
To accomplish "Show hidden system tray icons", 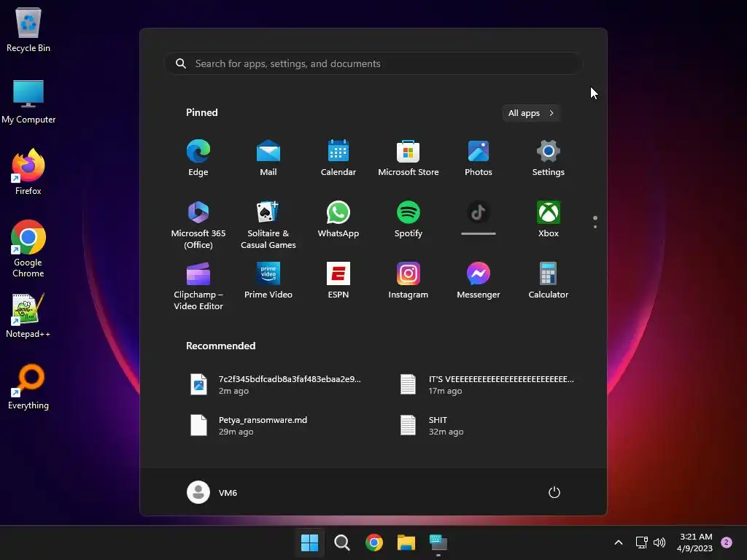I will 619,542.
